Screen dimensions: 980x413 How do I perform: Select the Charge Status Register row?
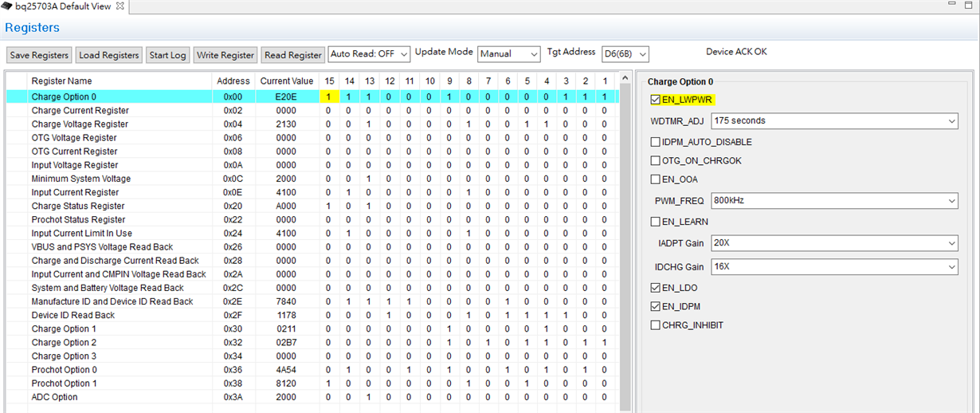tap(312, 206)
